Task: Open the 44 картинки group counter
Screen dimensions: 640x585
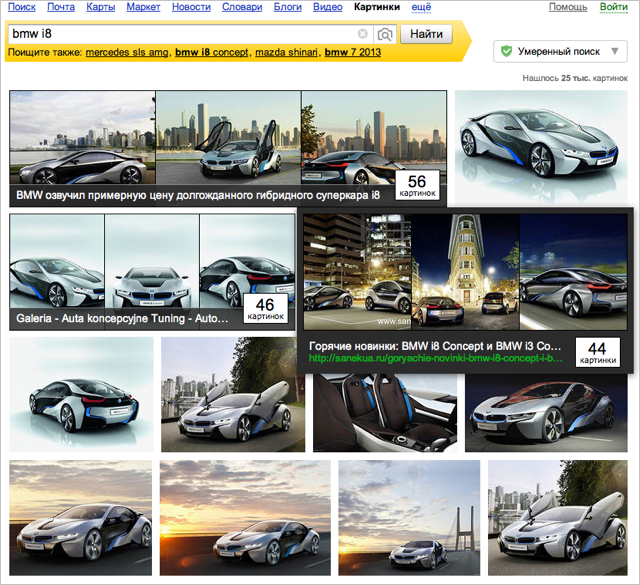Action: (x=598, y=352)
